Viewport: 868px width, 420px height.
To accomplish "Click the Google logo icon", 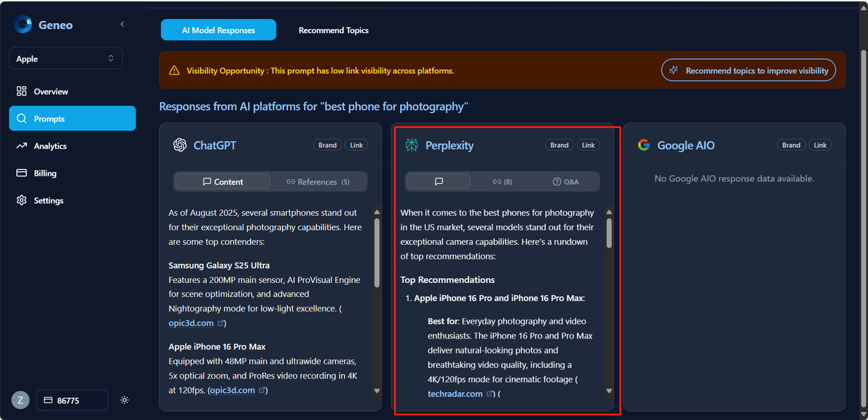I will [644, 145].
